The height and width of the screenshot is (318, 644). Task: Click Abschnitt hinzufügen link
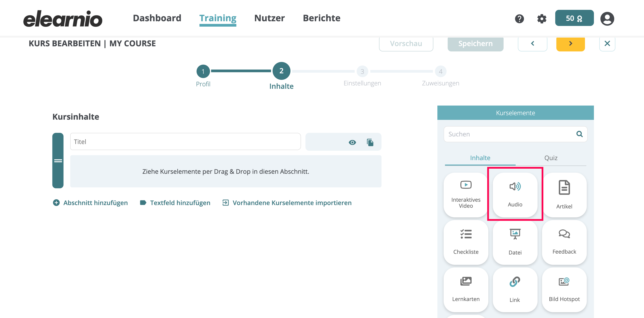tap(90, 203)
